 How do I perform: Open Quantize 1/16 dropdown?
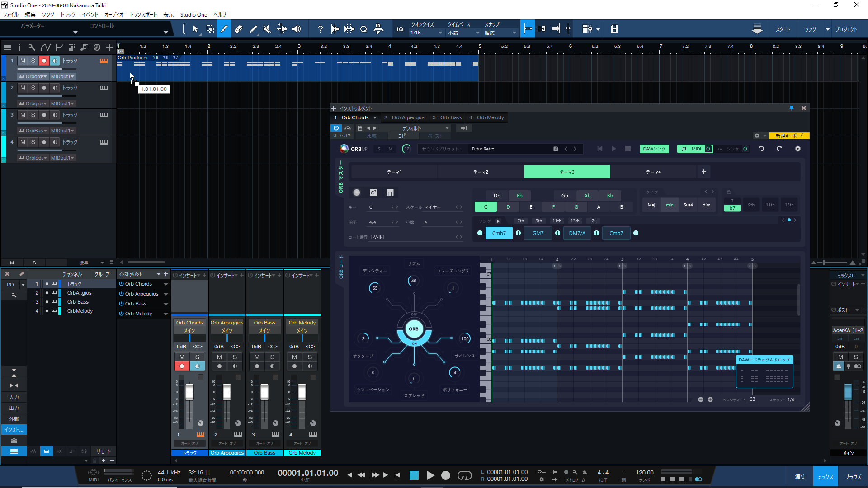pos(426,33)
